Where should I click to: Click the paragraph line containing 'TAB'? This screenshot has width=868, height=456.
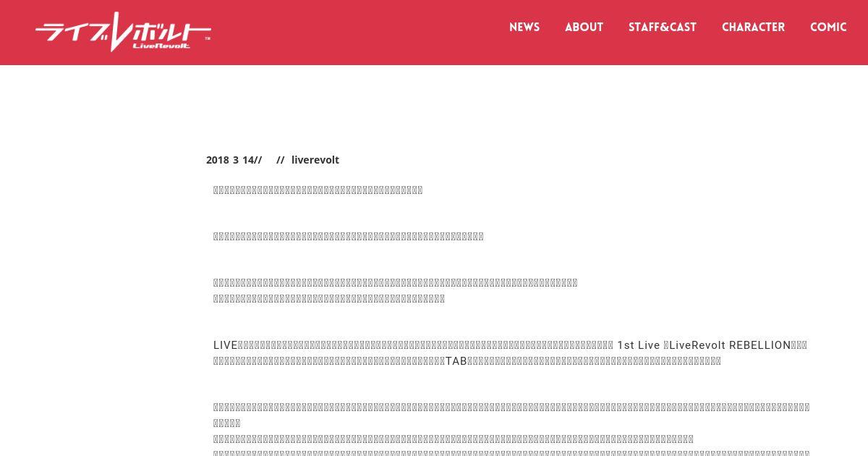coord(467,361)
